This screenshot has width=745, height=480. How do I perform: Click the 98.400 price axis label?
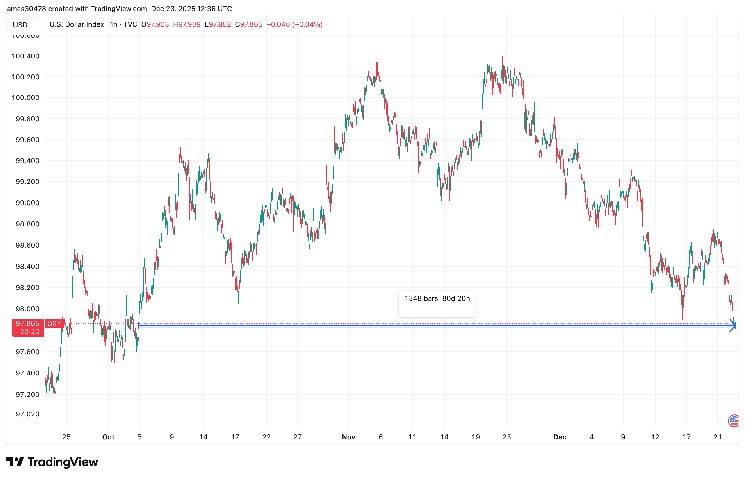27,266
